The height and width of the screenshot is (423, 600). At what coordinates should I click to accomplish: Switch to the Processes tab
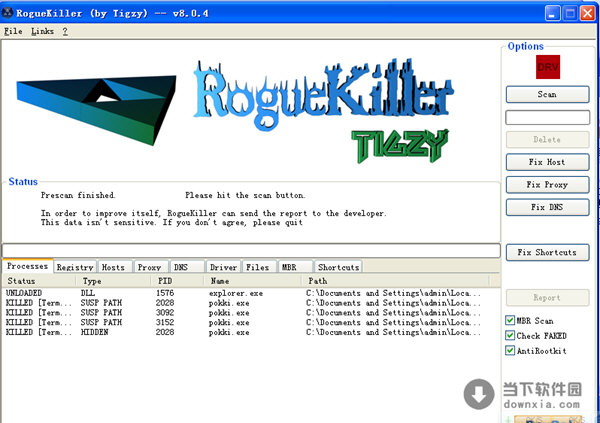coord(28,266)
